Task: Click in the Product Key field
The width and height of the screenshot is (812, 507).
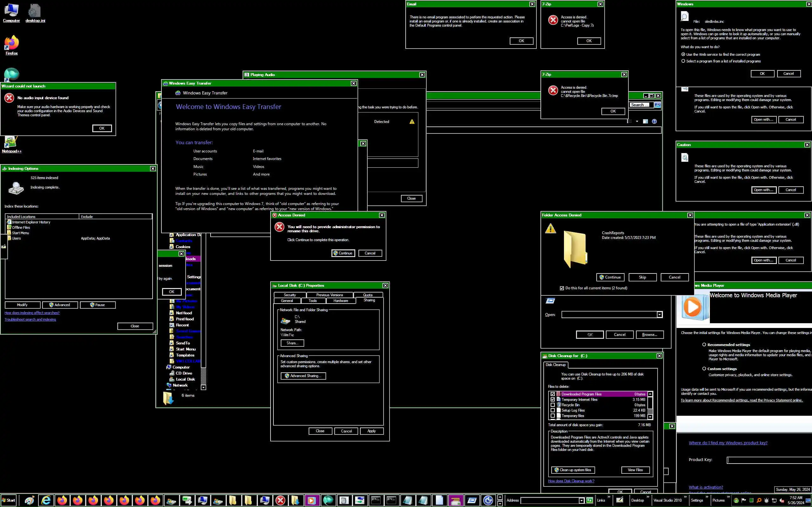Action: click(x=768, y=460)
